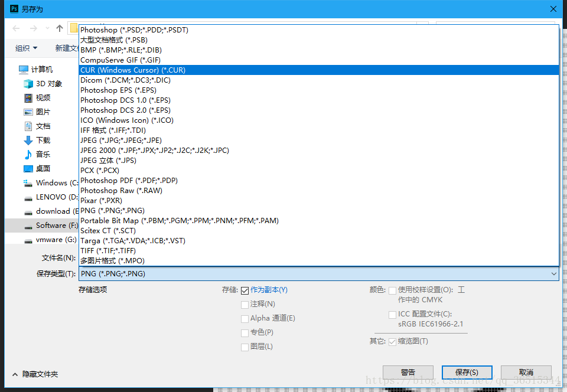Choose Photoshop EPS (*.EPS) format

coord(318,90)
